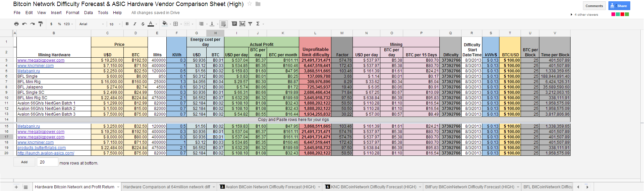Viewport: 644px width, 191px height.
Task: Select the column H header
Action: click(x=215, y=33)
